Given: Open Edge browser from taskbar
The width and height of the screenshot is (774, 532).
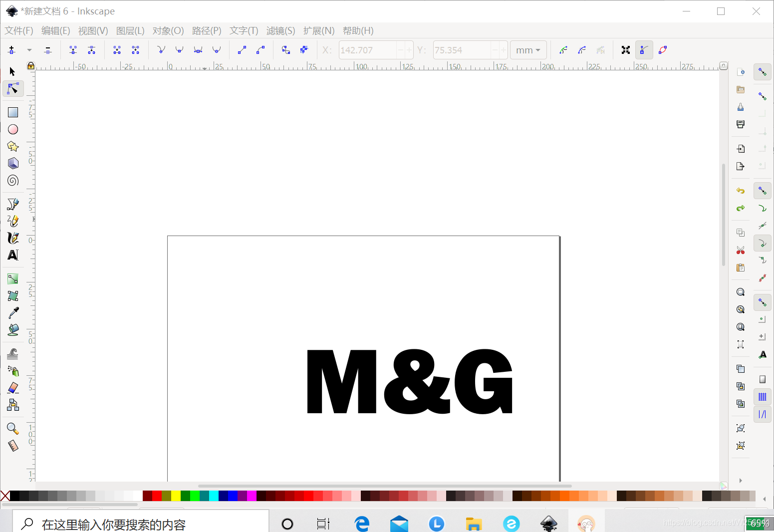Looking at the screenshot, I should pyautogui.click(x=362, y=524).
